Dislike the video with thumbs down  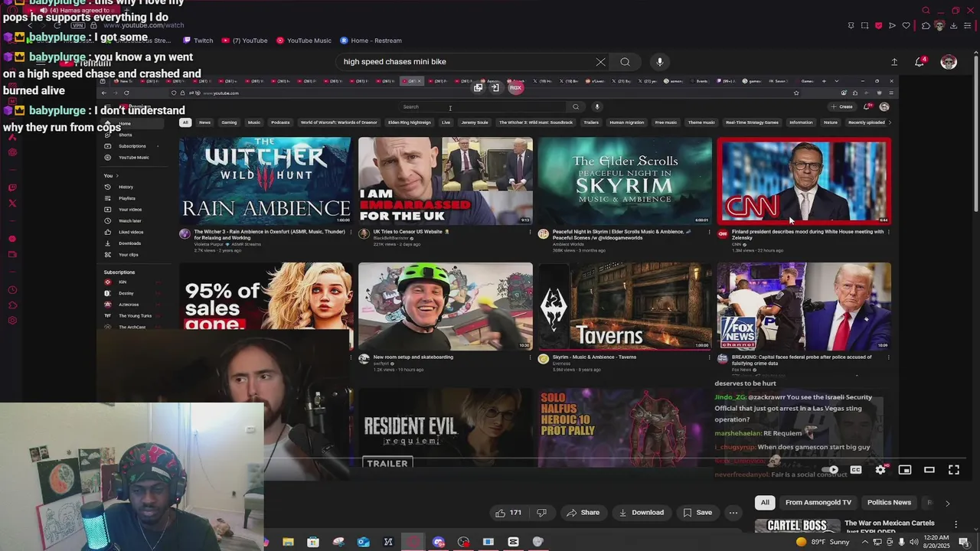pyautogui.click(x=542, y=513)
